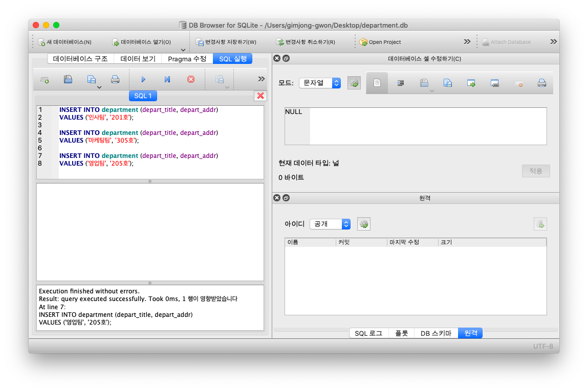Screen dimensions: 588x391
Task: Undock the 데이터베이스 셀 수정하기 panel
Action: [x=286, y=58]
